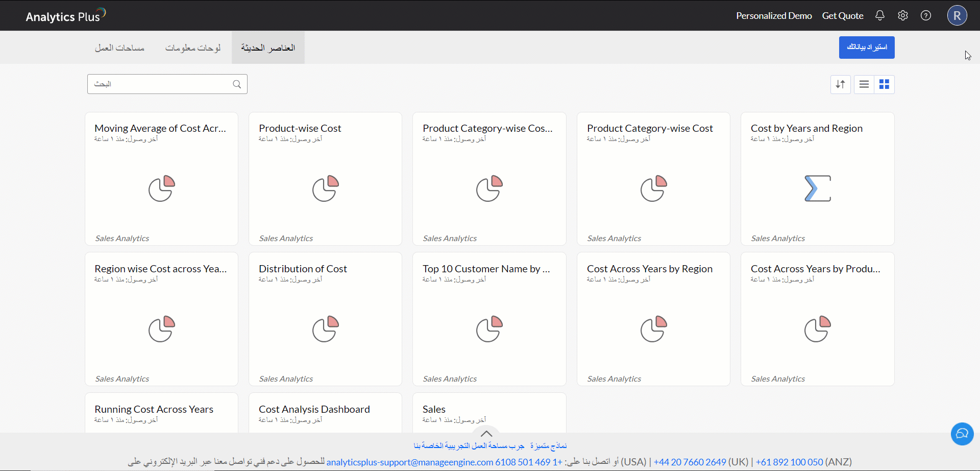Open the مساحات العمل tab
The width and height of the screenshot is (980, 471).
tap(119, 48)
